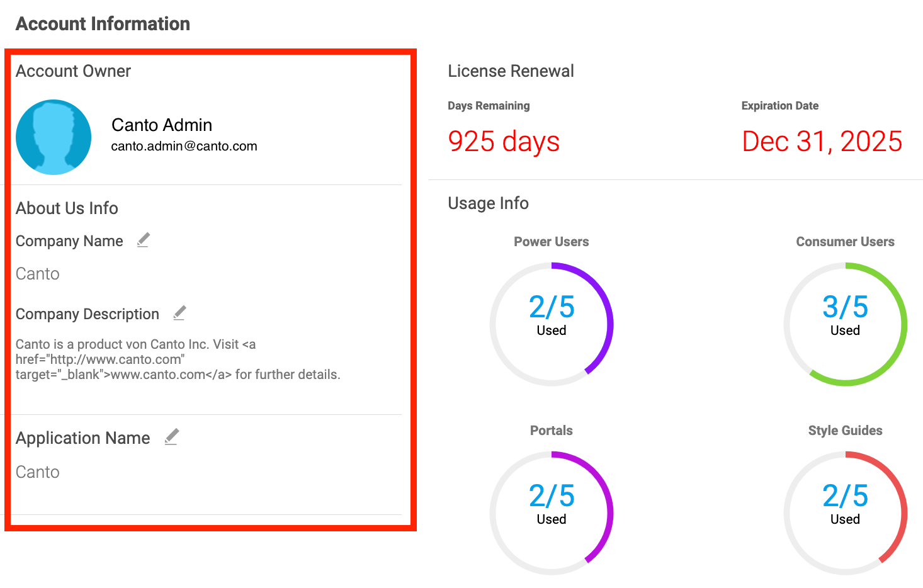Click the Application Name edit pencil icon
This screenshot has width=923, height=588.
(x=172, y=437)
